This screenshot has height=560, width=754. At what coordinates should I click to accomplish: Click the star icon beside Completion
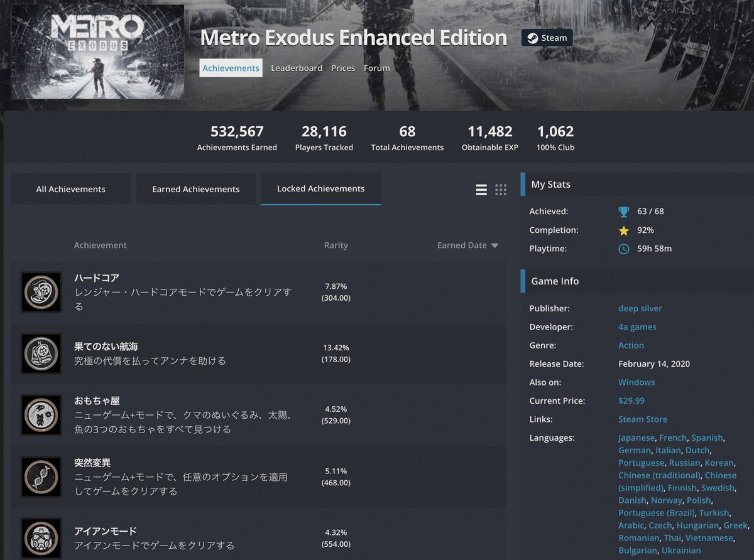coord(624,230)
